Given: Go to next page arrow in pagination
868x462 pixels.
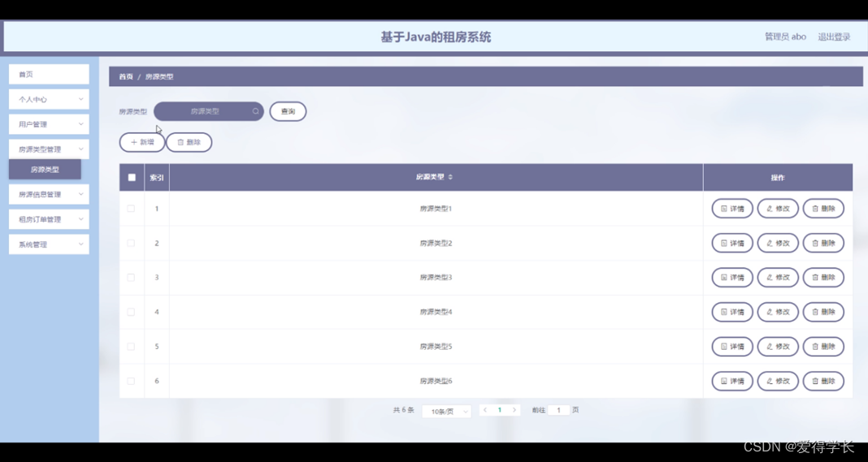Looking at the screenshot, I should [x=514, y=410].
